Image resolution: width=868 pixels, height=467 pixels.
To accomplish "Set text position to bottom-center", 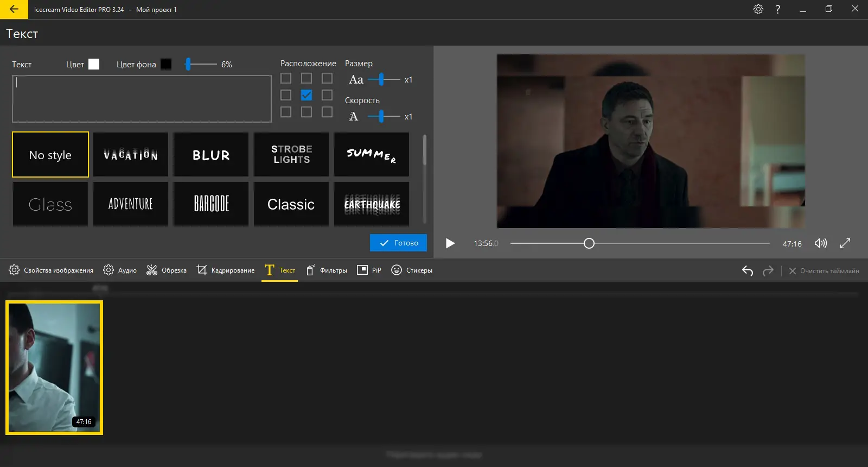I will pyautogui.click(x=307, y=112).
